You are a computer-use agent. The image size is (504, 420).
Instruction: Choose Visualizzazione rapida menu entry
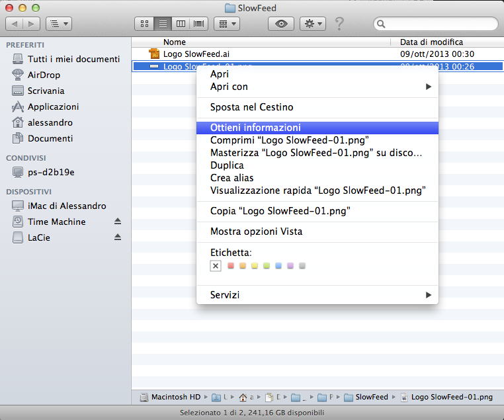[317, 190]
